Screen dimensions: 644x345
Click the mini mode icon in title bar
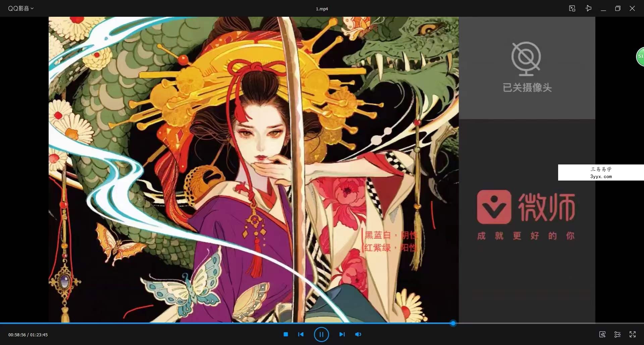pos(572,8)
